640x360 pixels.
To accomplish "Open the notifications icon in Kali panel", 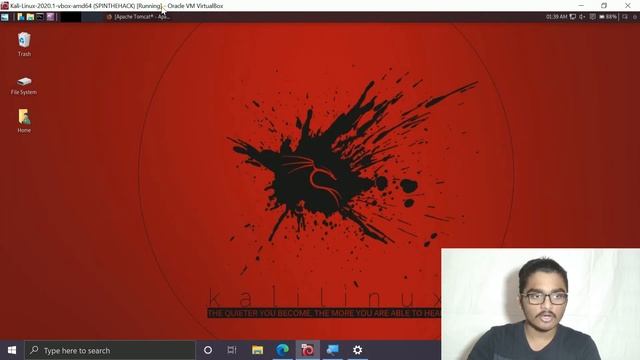I will tap(592, 17).
